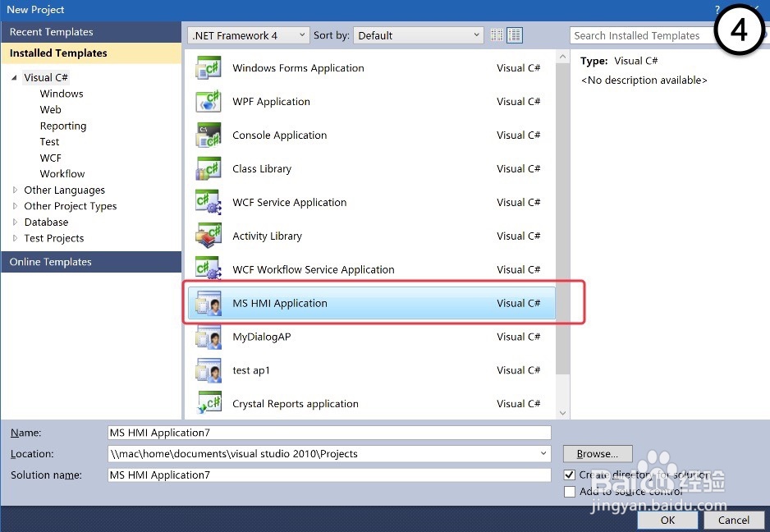
Task: Click the Activity Library template icon
Action: [209, 236]
